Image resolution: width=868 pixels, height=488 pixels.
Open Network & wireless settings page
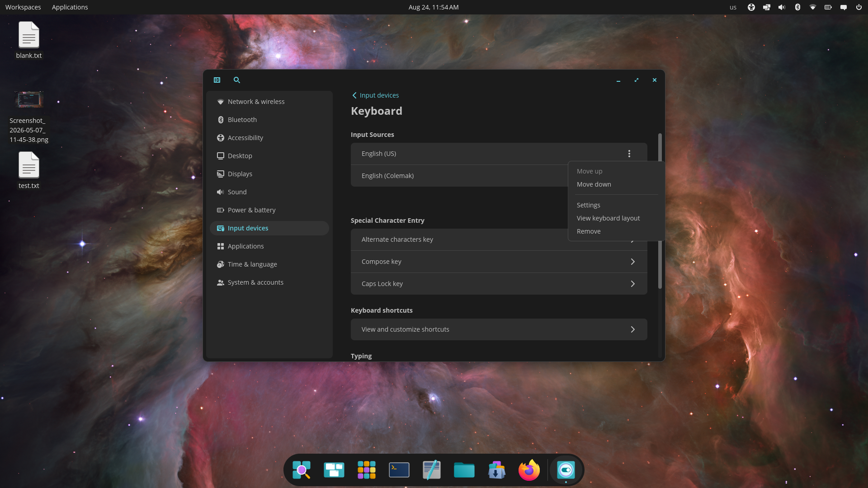point(269,102)
